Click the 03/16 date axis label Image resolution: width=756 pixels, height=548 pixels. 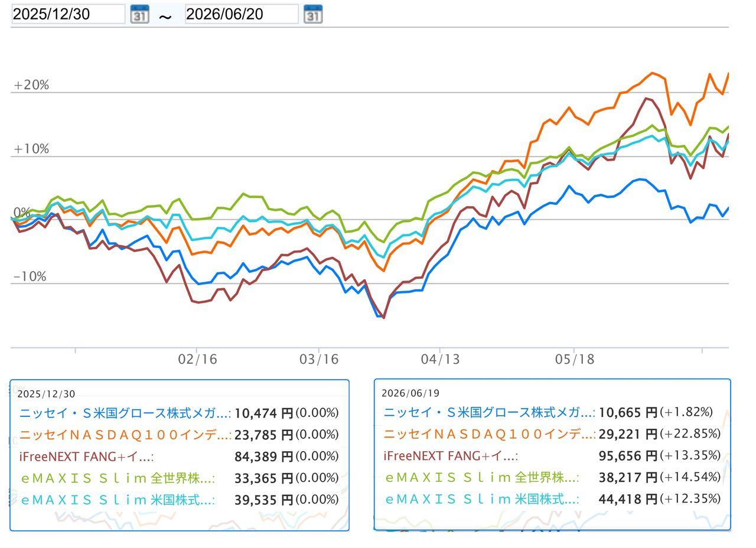tap(319, 359)
